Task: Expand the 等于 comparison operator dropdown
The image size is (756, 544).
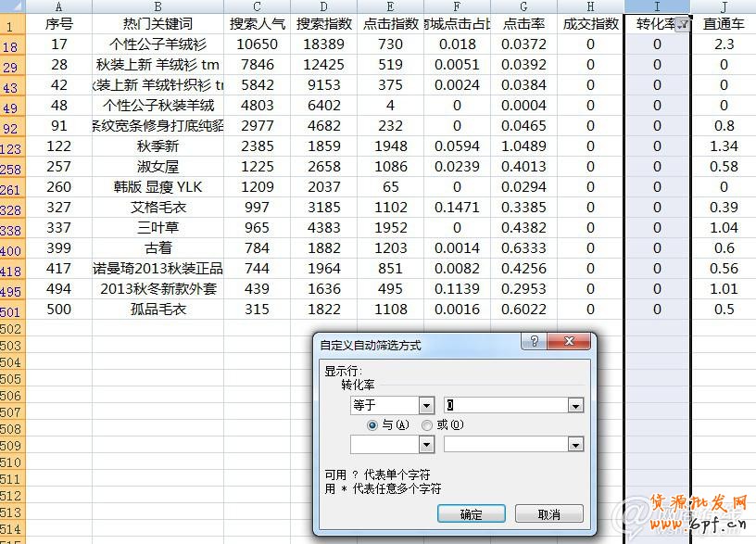Action: (426, 406)
